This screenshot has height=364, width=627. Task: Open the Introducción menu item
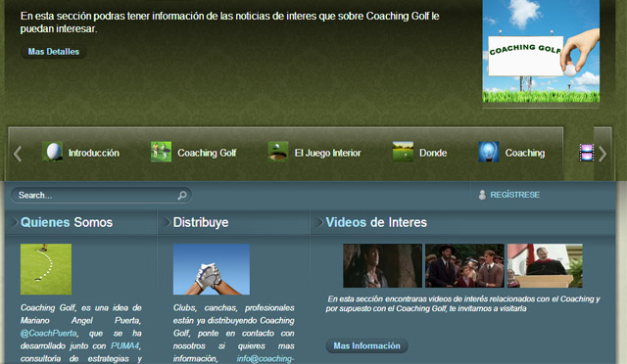pos(94,153)
